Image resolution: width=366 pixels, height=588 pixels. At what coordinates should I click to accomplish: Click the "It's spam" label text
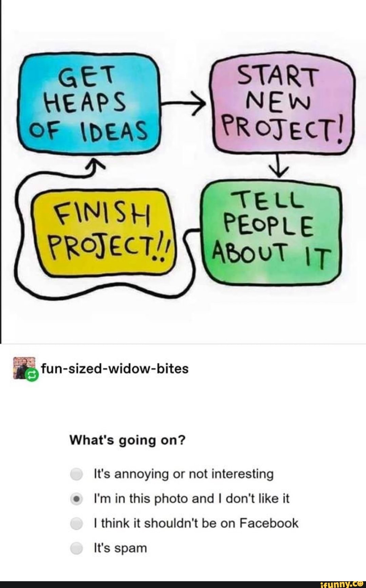click(120, 548)
